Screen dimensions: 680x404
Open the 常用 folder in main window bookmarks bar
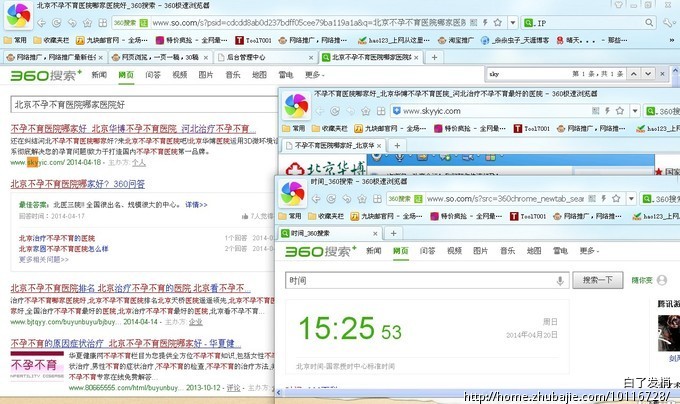click(15, 40)
